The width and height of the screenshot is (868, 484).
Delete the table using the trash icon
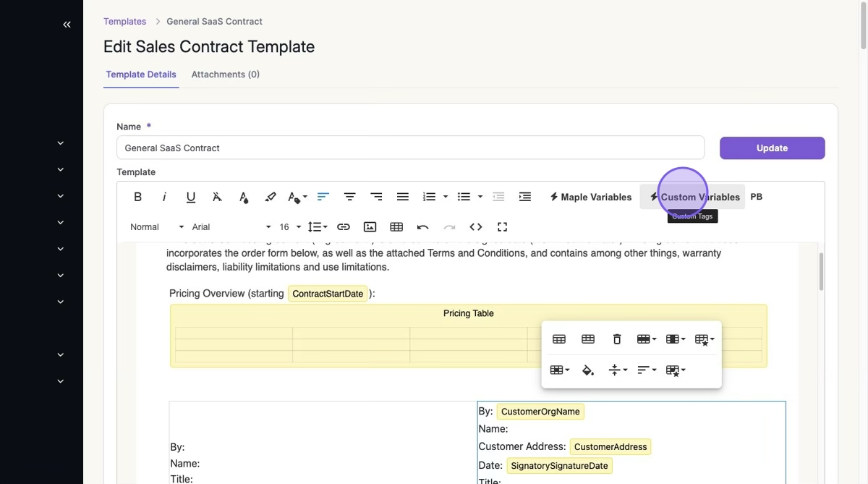pyautogui.click(x=617, y=339)
